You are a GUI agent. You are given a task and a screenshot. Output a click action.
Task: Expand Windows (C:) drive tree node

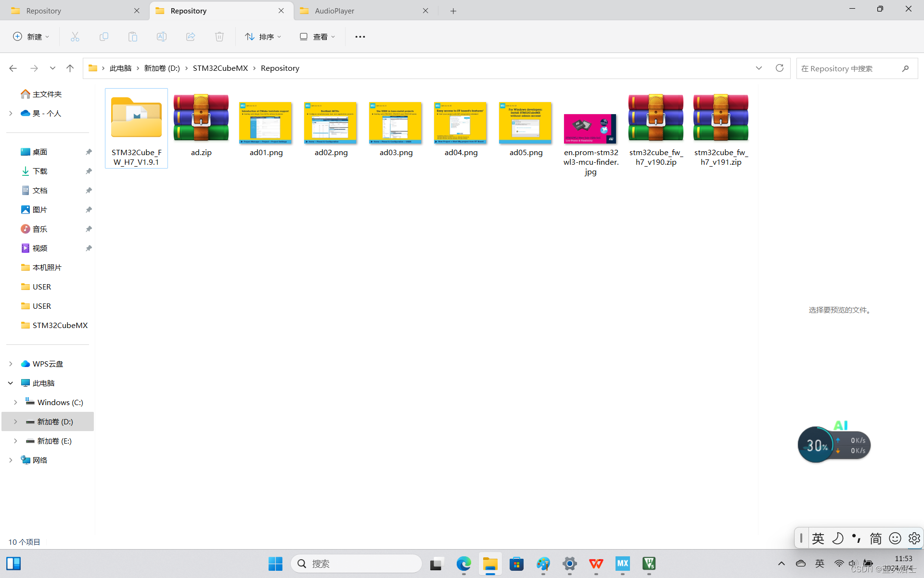(x=15, y=402)
